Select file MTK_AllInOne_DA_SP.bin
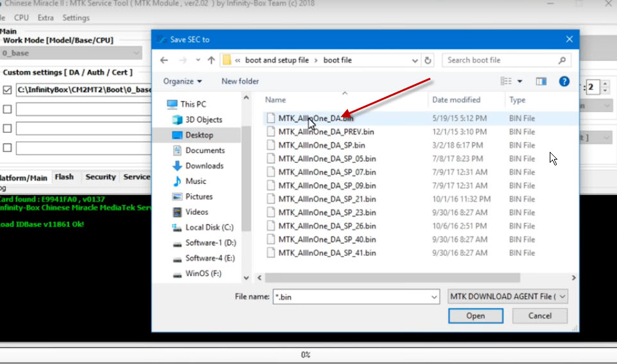Viewport: 617px width, 364px height. pos(322,145)
